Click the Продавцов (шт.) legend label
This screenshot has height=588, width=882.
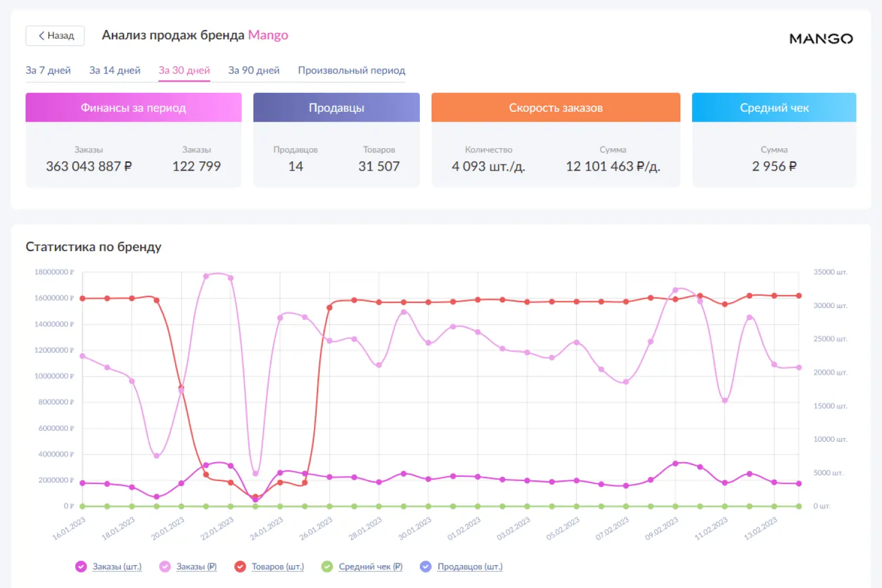470,567
